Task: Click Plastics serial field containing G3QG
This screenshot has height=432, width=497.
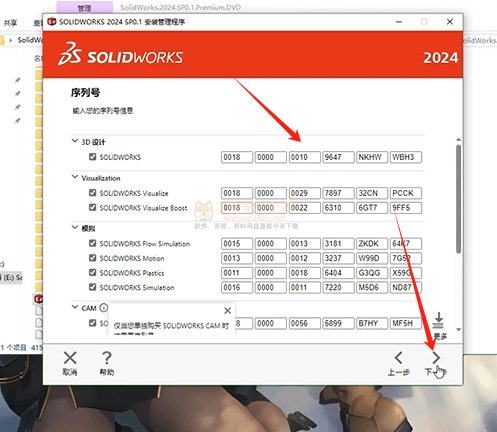Action: (x=372, y=273)
